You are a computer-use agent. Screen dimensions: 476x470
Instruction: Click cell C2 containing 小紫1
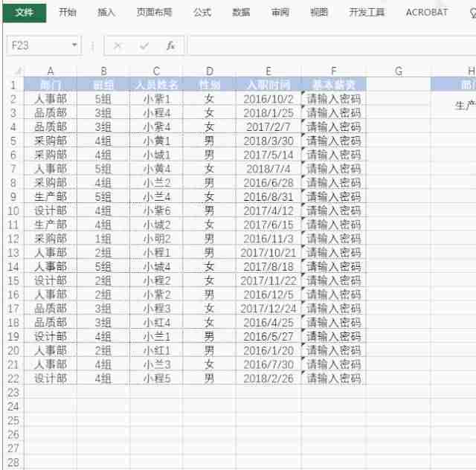156,99
